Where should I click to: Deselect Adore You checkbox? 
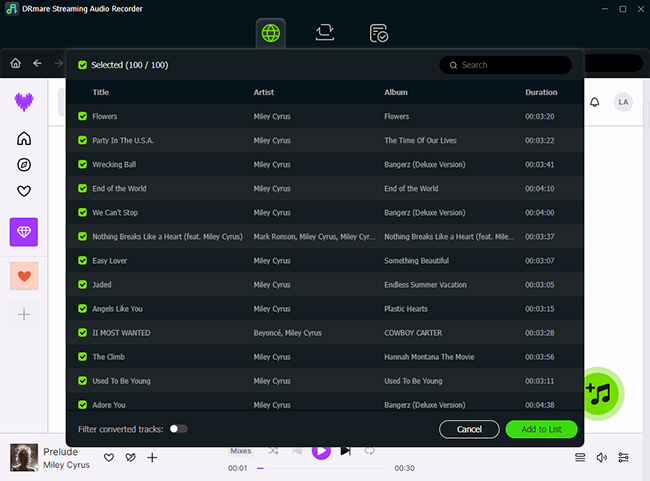[82, 405]
